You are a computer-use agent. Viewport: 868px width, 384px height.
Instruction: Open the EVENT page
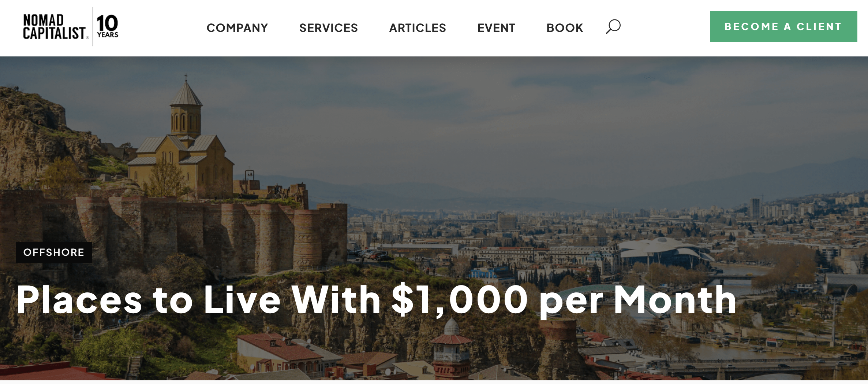coord(496,28)
